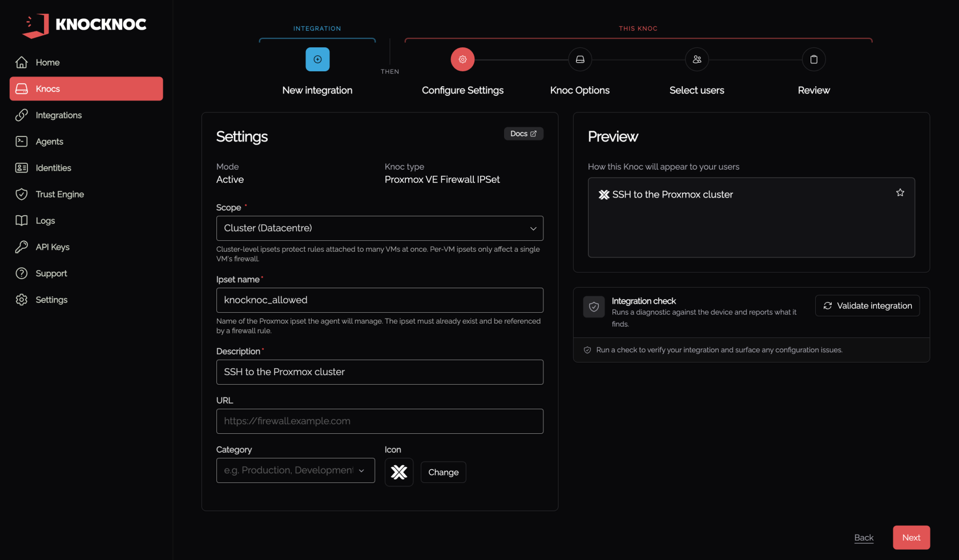Open the Category dropdown

click(296, 470)
